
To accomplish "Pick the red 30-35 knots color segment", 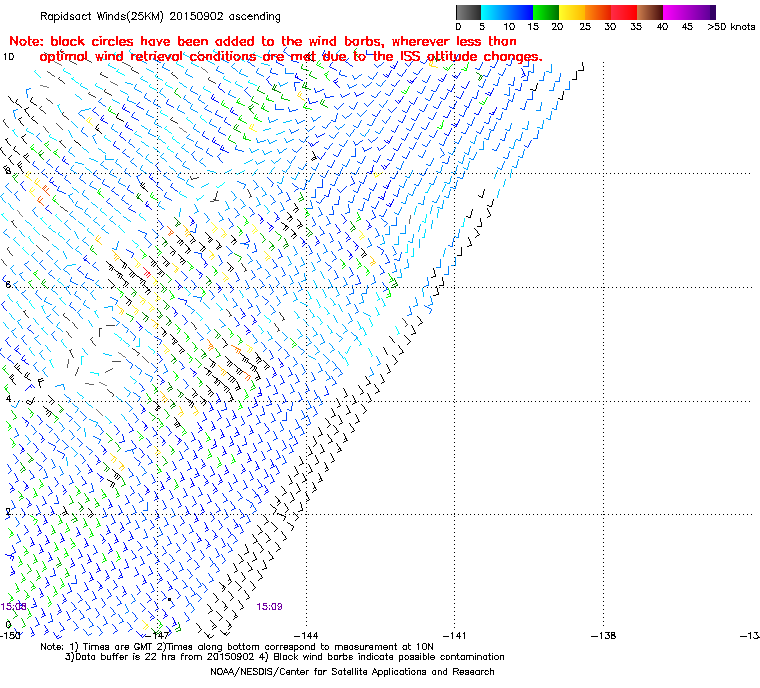I will click(x=624, y=12).
